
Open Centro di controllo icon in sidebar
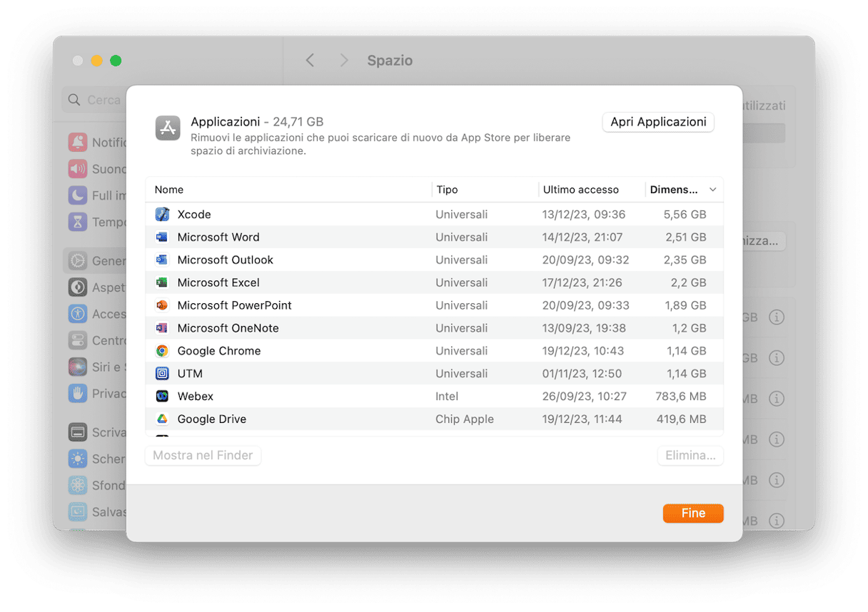78,340
